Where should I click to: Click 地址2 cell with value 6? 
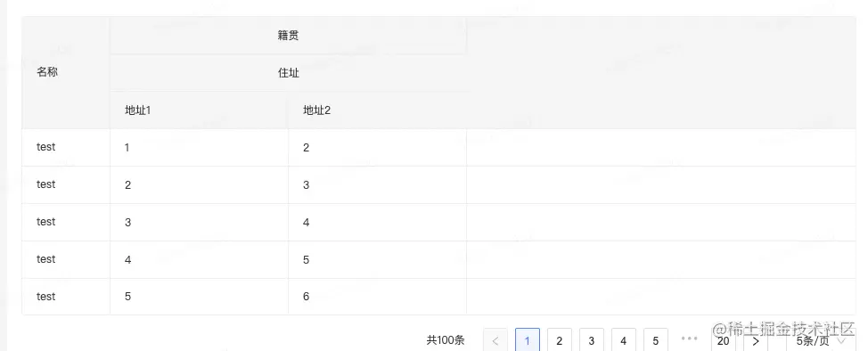point(378,296)
